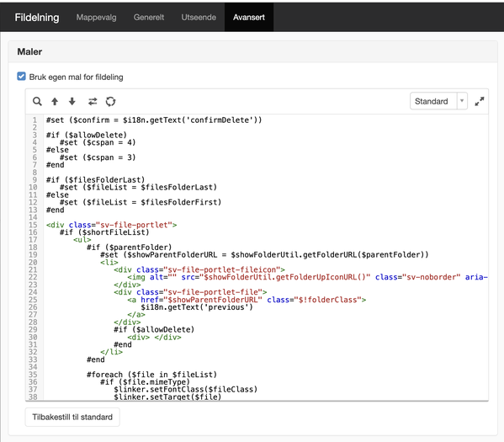Screen dimensions: 504x442
Task: Place cursor on line 1 of code
Action: 154,120
